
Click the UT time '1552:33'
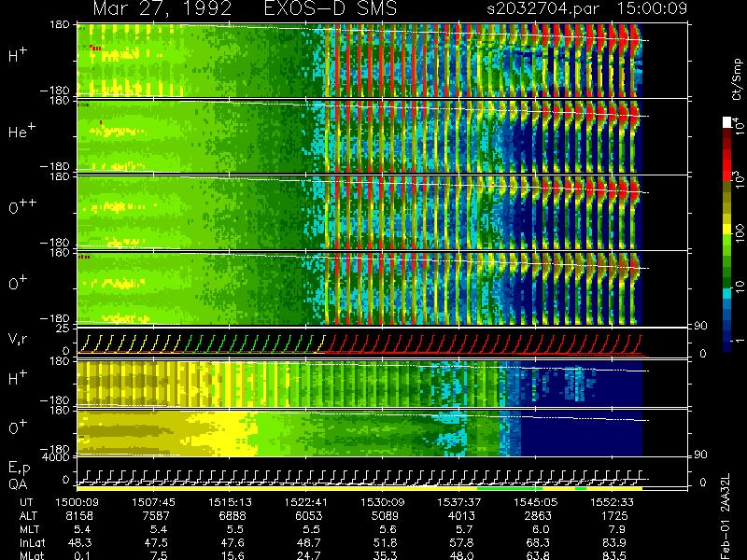(612, 502)
